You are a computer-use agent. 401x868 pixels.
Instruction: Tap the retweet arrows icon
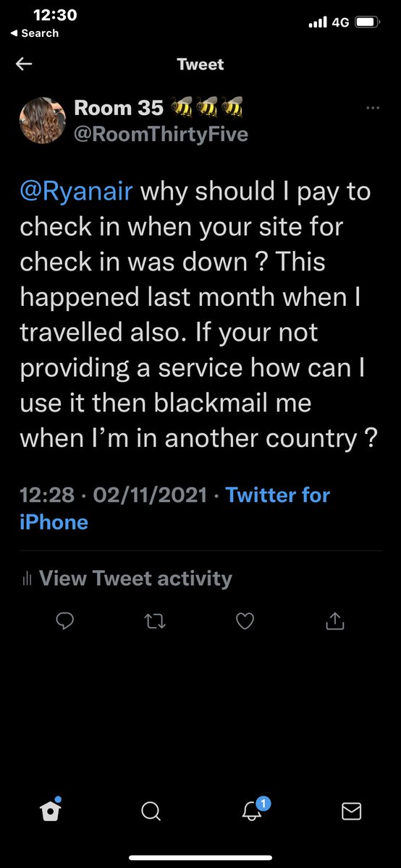click(x=155, y=621)
